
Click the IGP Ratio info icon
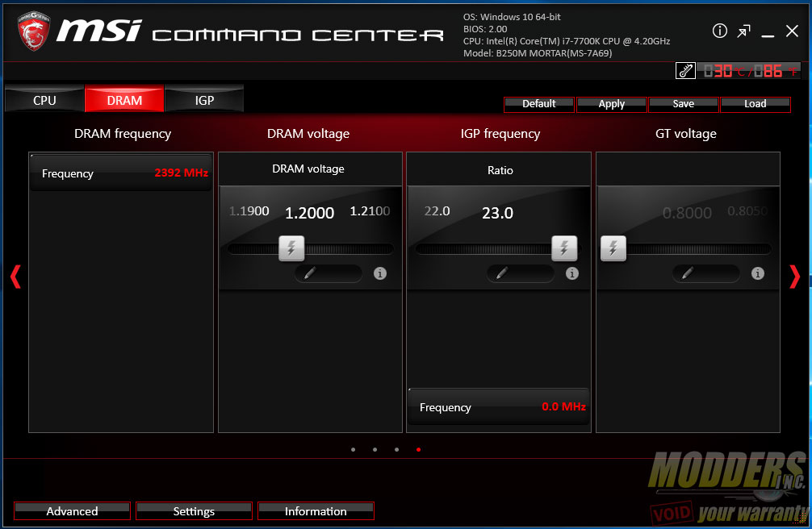pos(571,273)
